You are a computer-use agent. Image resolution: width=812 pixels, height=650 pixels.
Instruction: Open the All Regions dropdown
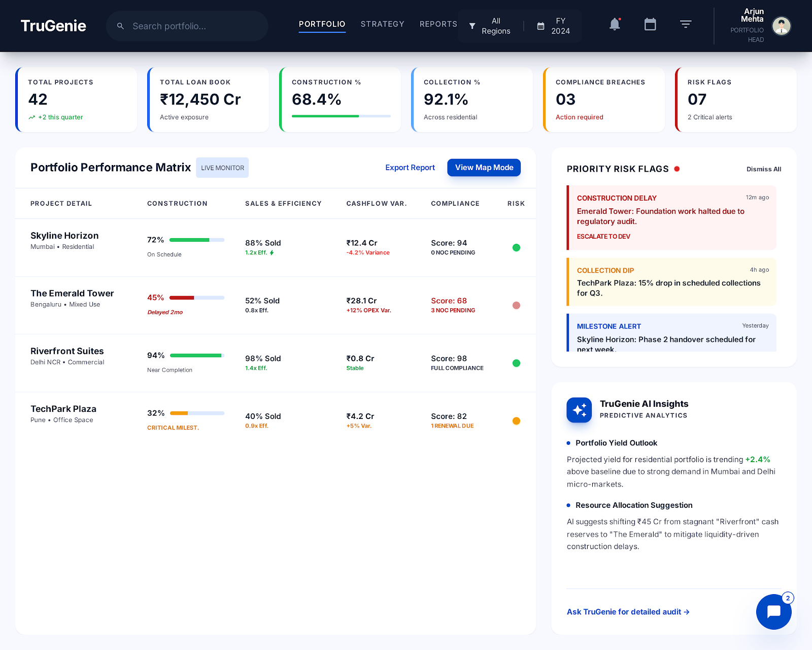pos(490,26)
